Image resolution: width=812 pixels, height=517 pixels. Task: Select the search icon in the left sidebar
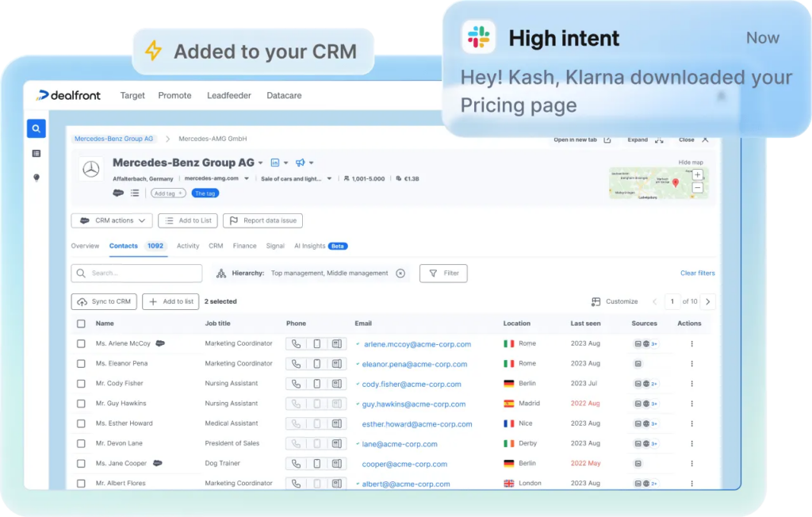coord(36,128)
